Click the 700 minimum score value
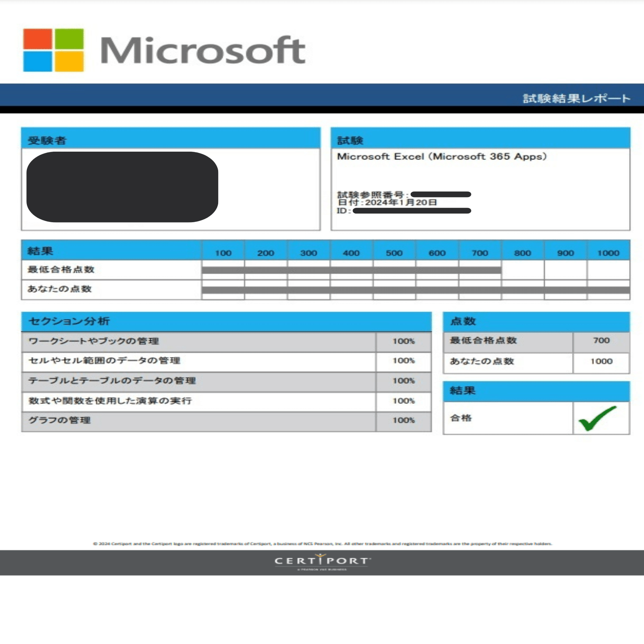Screen dimensions: 644x644 pyautogui.click(x=601, y=340)
